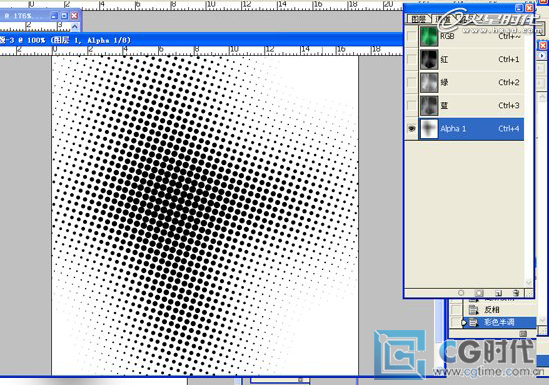Close the Channels panel window
The image size is (549, 385).
530,8
